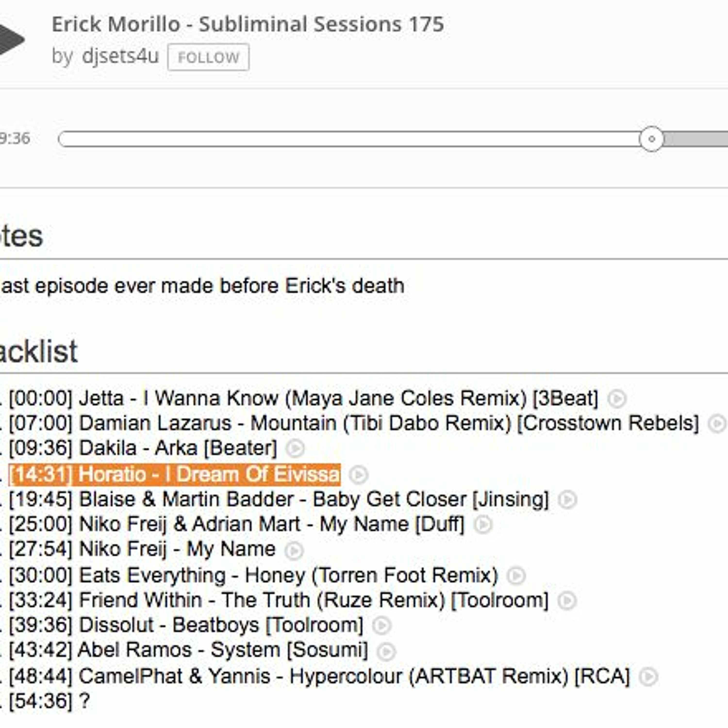Click the playback progress slider handle
Image resolution: width=728 pixels, height=728 pixels.
651,139
